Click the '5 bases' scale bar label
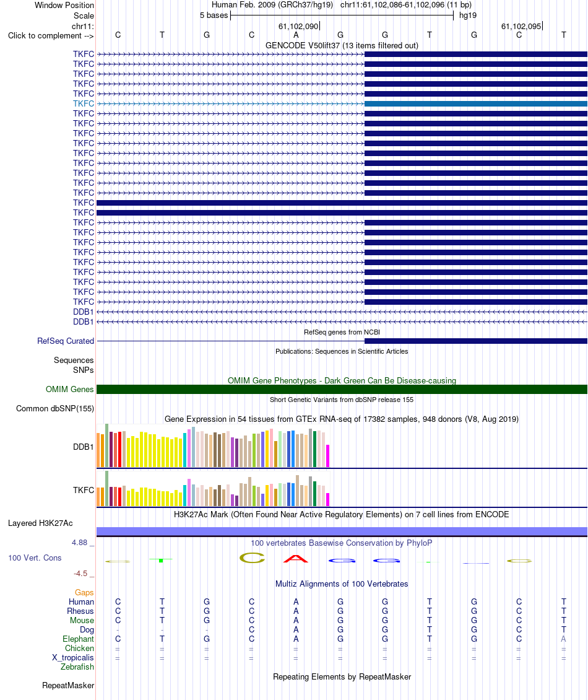The image size is (588, 700). pyautogui.click(x=214, y=15)
